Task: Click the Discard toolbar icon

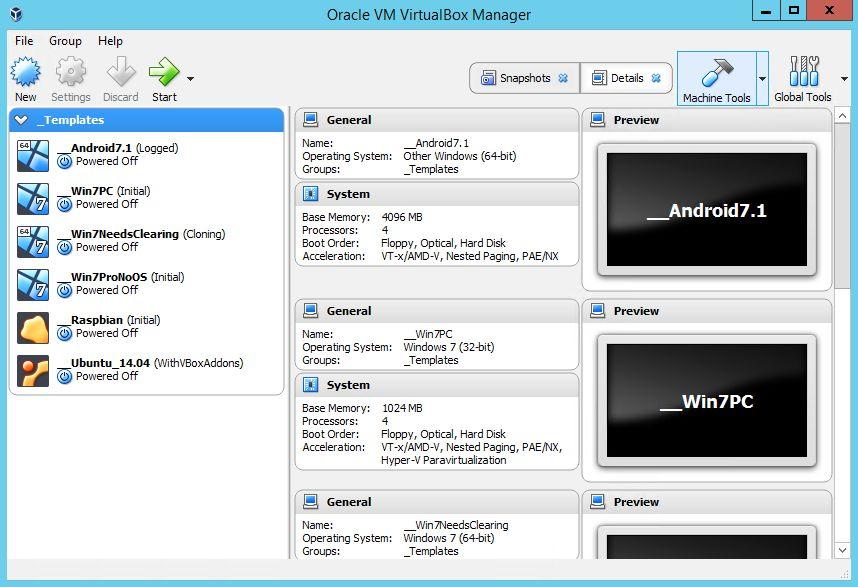Action: pyautogui.click(x=121, y=72)
